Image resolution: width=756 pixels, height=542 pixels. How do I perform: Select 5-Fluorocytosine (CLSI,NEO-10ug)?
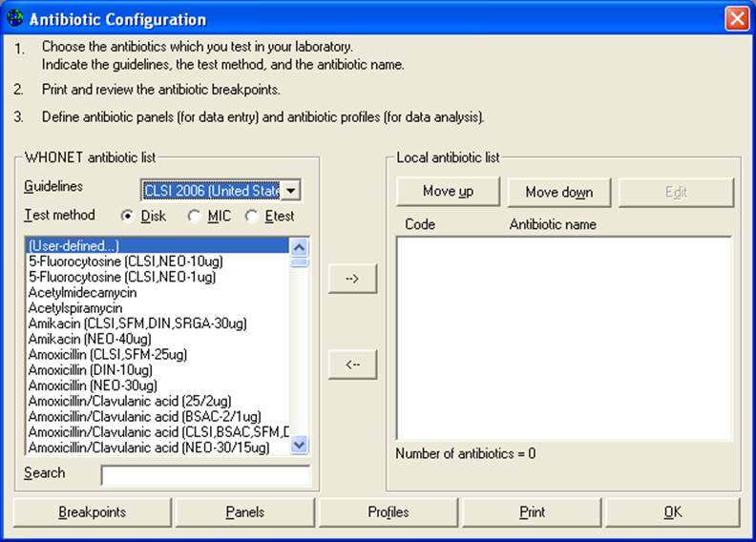(157, 261)
